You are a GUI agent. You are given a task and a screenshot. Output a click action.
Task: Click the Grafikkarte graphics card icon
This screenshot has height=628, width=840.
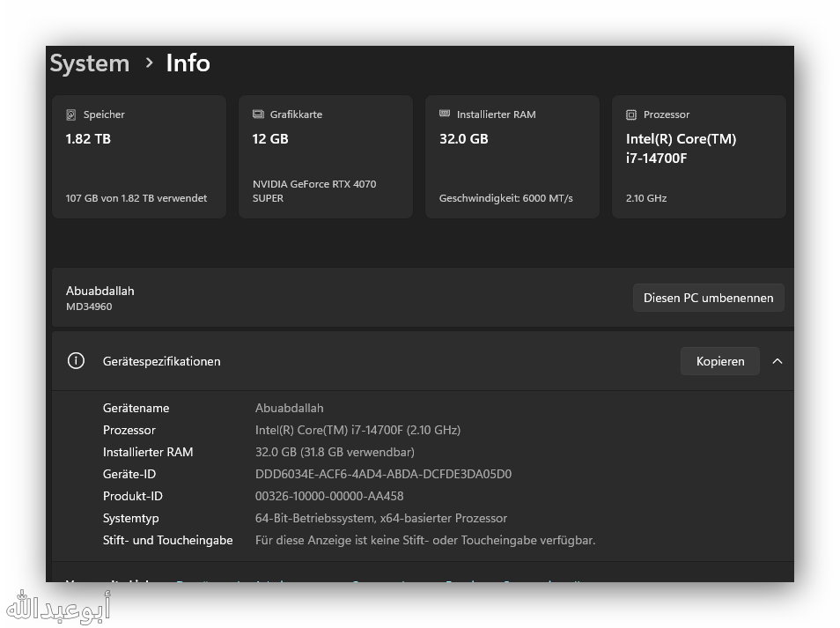(258, 115)
